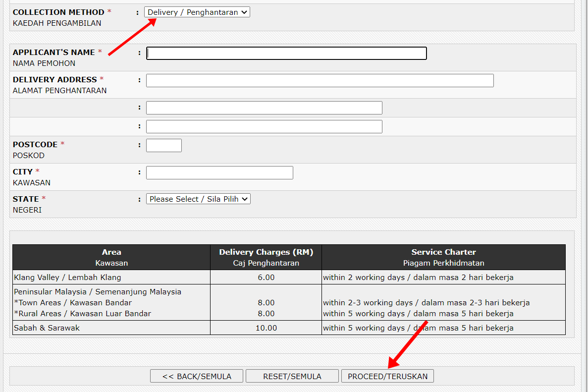588x392 pixels.
Task: Click the COLLECTION METHOD field label
Action: click(x=58, y=12)
